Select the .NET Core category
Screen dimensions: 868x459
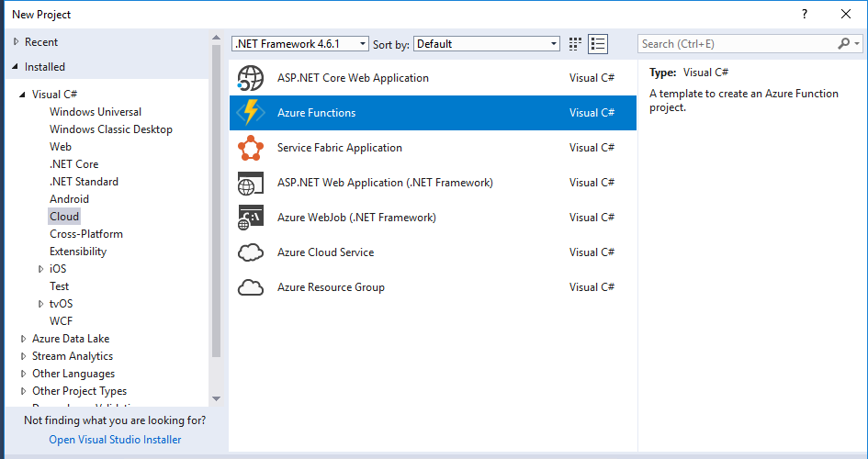(73, 164)
